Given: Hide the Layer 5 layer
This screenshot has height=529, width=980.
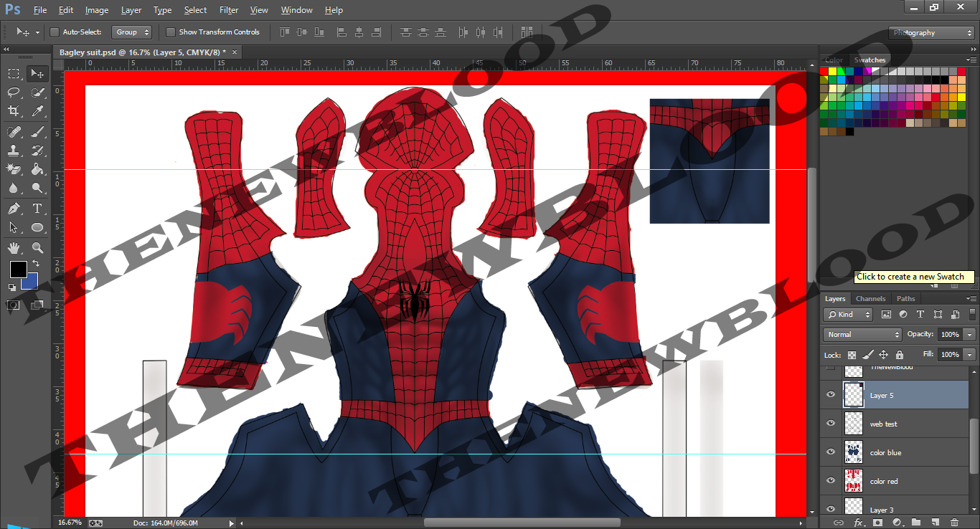Looking at the screenshot, I should pyautogui.click(x=831, y=395).
